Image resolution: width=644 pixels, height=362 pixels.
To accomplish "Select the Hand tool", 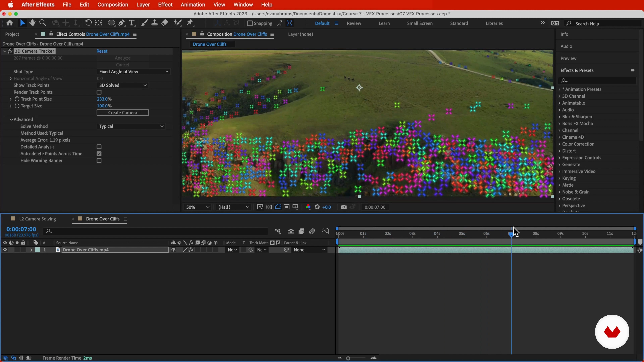I will (x=32, y=23).
